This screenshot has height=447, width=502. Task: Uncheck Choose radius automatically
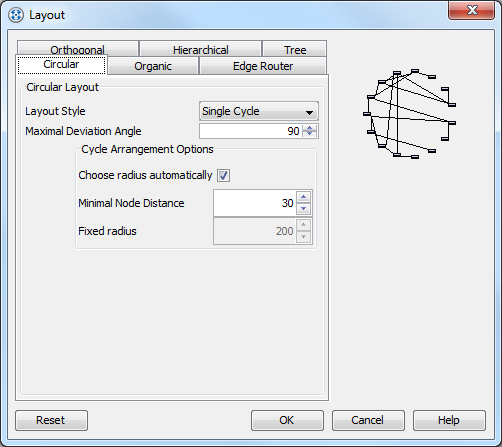pyautogui.click(x=223, y=175)
